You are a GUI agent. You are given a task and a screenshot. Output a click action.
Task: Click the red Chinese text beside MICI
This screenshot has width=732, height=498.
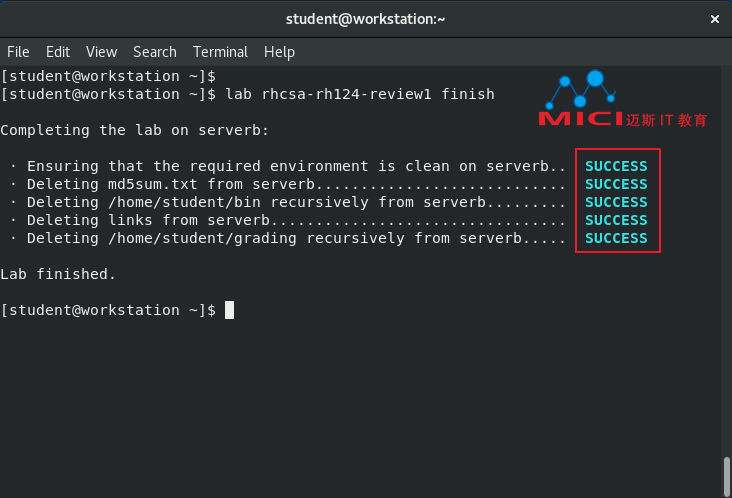[666, 120]
